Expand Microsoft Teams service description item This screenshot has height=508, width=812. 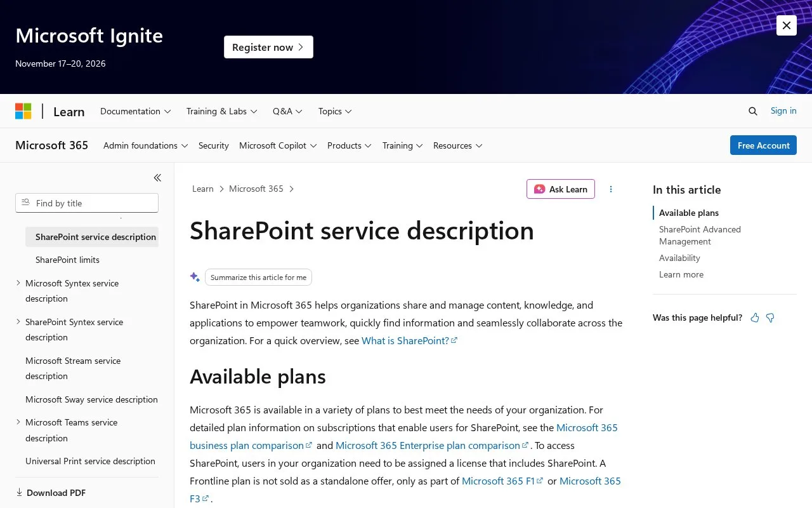[18, 422]
